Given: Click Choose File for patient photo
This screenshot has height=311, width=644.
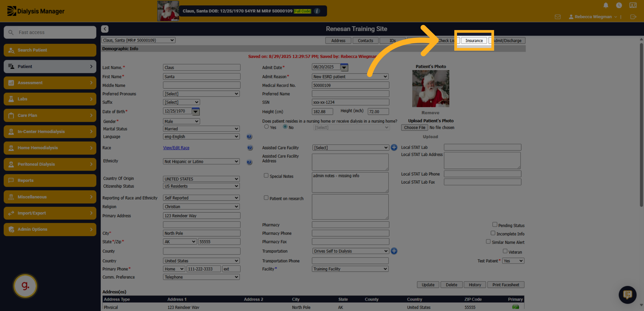Looking at the screenshot, I should point(415,128).
